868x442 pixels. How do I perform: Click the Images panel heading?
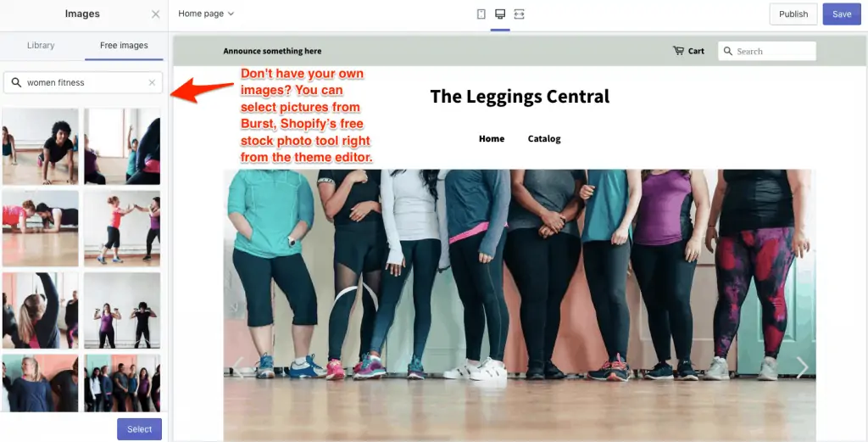click(x=82, y=14)
